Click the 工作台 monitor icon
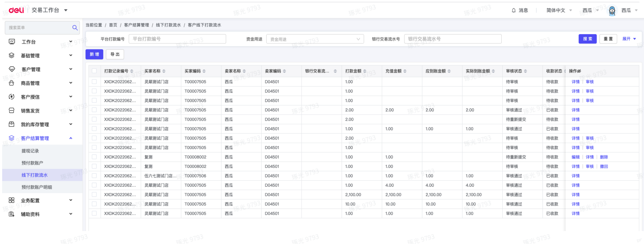This screenshot has height=244, width=644. (x=12, y=42)
